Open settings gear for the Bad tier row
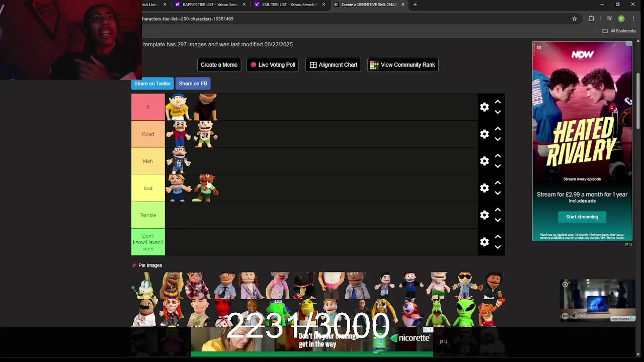Screen dimensions: 644x362 [485, 188]
